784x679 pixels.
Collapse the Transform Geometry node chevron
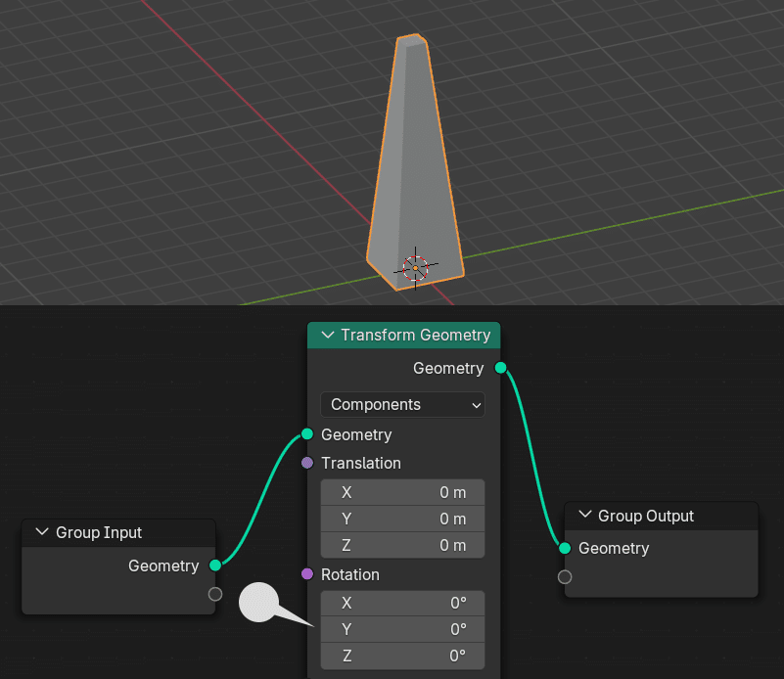328,336
